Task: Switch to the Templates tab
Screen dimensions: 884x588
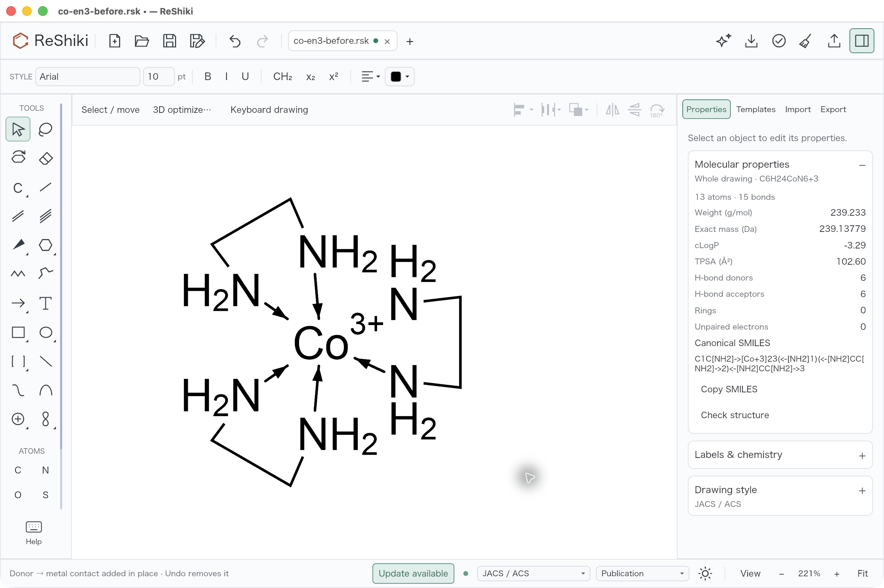Action: (755, 109)
